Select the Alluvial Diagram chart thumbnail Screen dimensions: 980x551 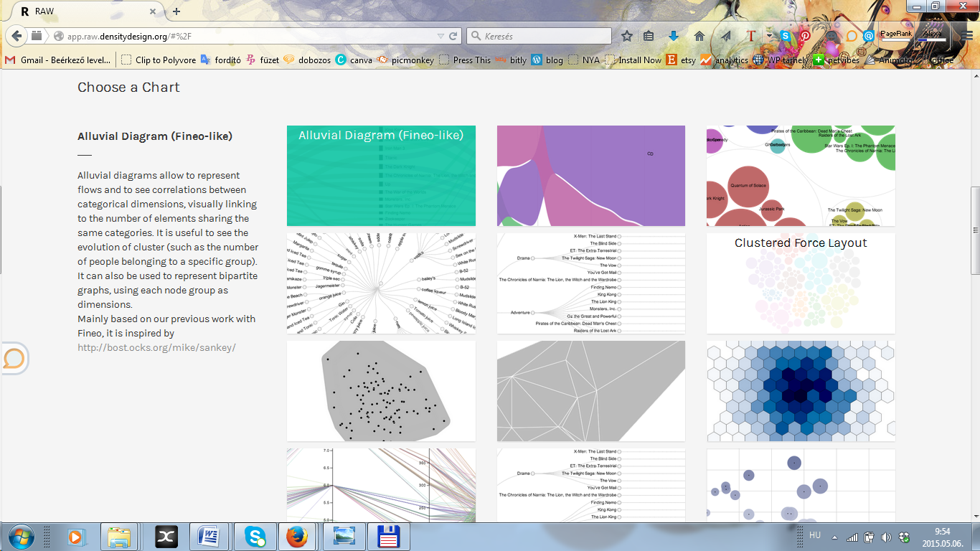click(x=381, y=176)
